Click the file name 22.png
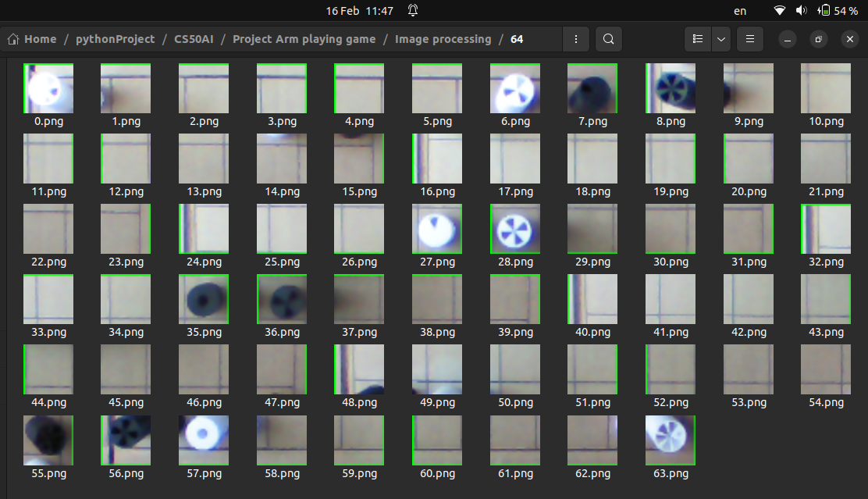This screenshot has height=499, width=868. tap(48, 262)
